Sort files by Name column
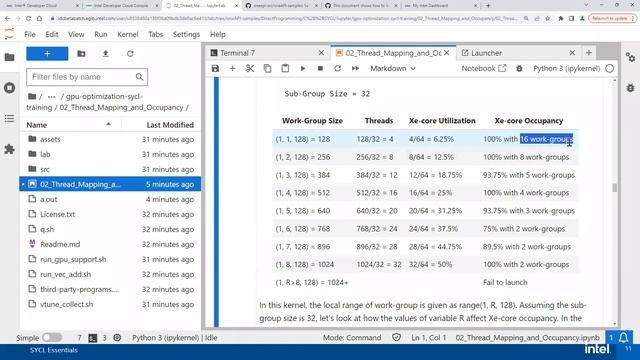This screenshot has height=360, width=640. [69, 125]
